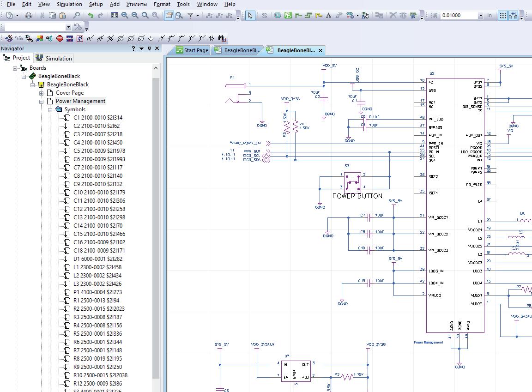Collapse the Symbols folder node

click(50, 109)
